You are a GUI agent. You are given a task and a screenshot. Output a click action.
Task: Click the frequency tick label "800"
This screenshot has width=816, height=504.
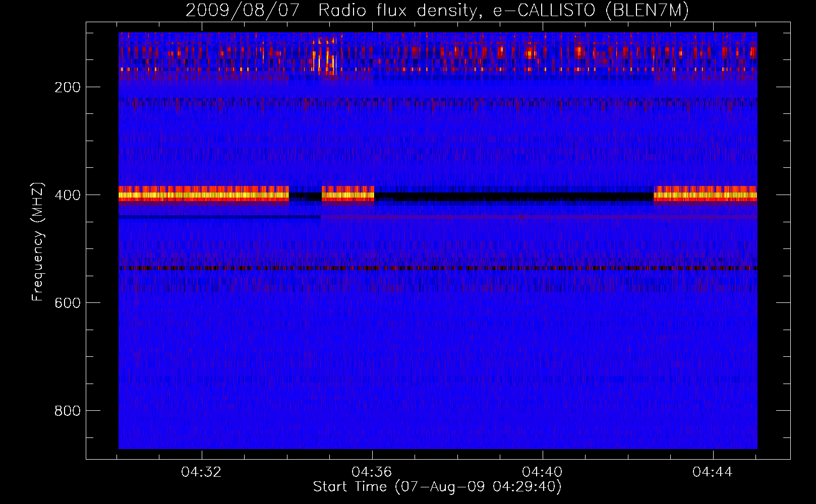point(68,411)
